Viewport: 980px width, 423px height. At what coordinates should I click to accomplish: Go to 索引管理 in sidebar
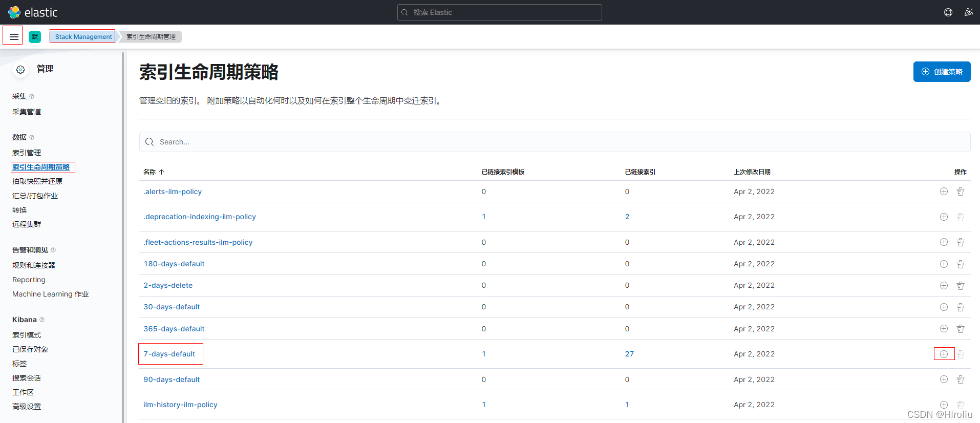(x=27, y=153)
